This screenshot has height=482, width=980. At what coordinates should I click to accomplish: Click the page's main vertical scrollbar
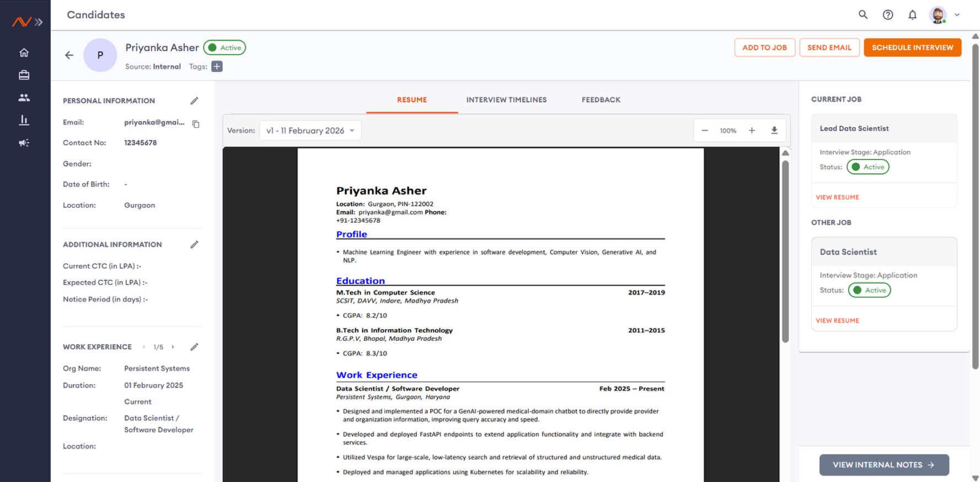[x=975, y=207]
